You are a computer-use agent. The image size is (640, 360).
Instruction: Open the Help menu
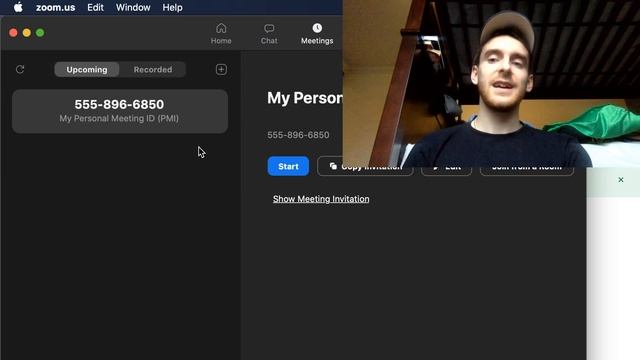click(172, 7)
